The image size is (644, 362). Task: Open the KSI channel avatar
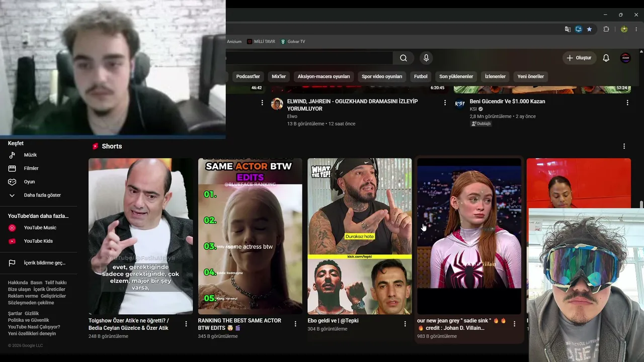459,104
